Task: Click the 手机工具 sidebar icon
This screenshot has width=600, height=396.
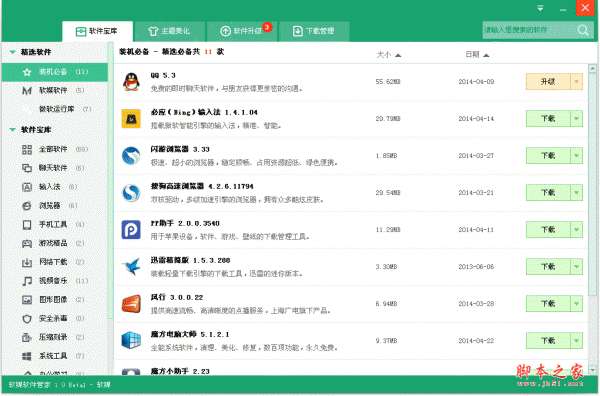Action: click(27, 225)
